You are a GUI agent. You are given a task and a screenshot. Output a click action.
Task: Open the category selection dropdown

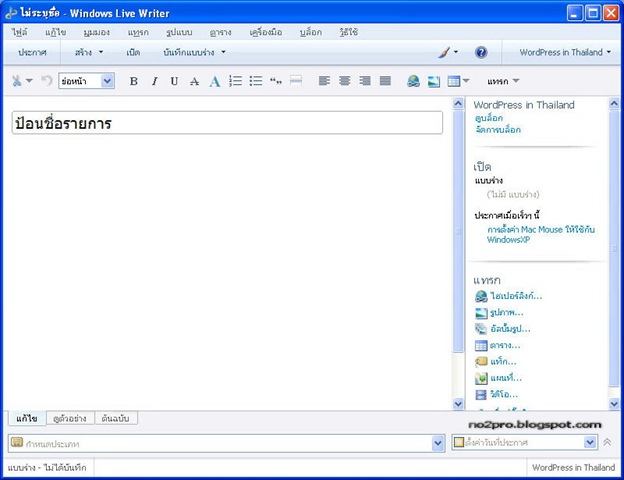coord(438,443)
